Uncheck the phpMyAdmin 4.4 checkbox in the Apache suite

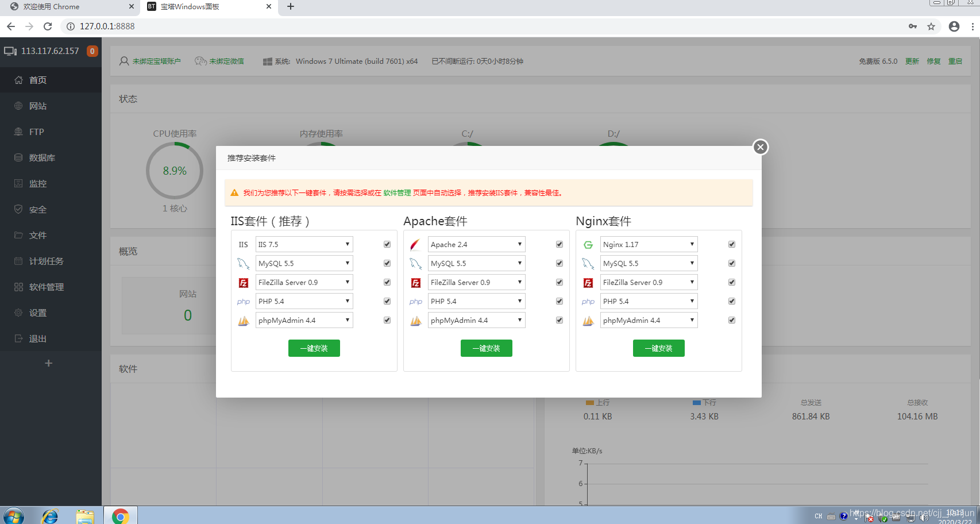[560, 320]
